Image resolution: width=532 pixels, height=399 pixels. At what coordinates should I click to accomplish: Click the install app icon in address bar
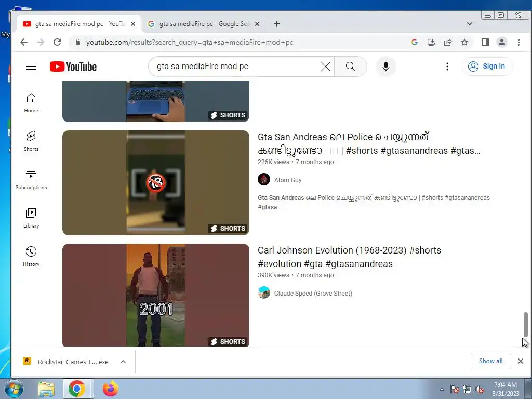coord(431,42)
